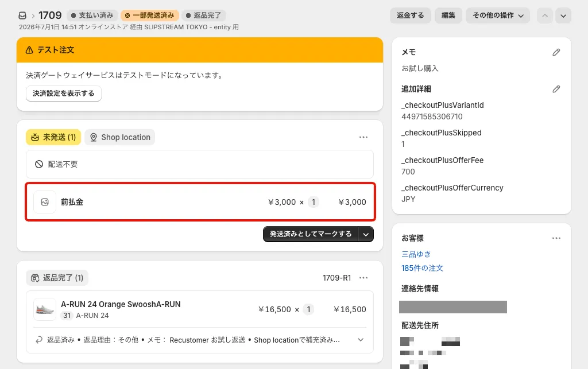Click the order number 1709 heading

click(50, 15)
